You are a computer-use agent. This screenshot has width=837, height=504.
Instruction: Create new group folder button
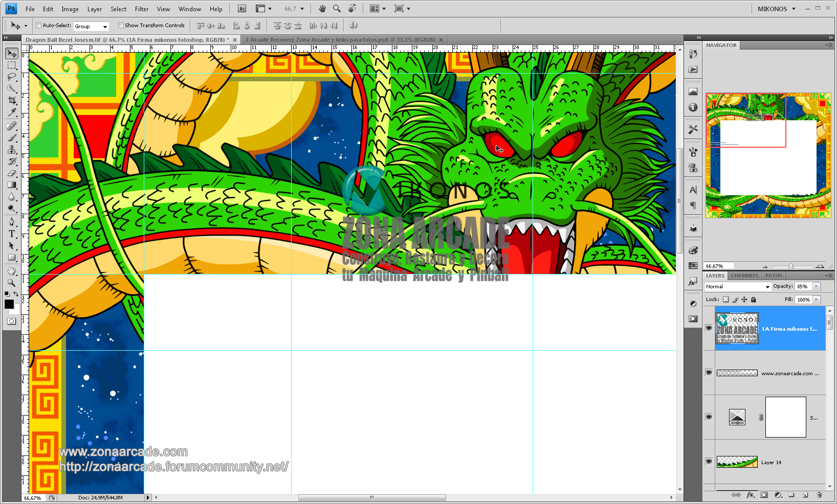pyautogui.click(x=791, y=495)
